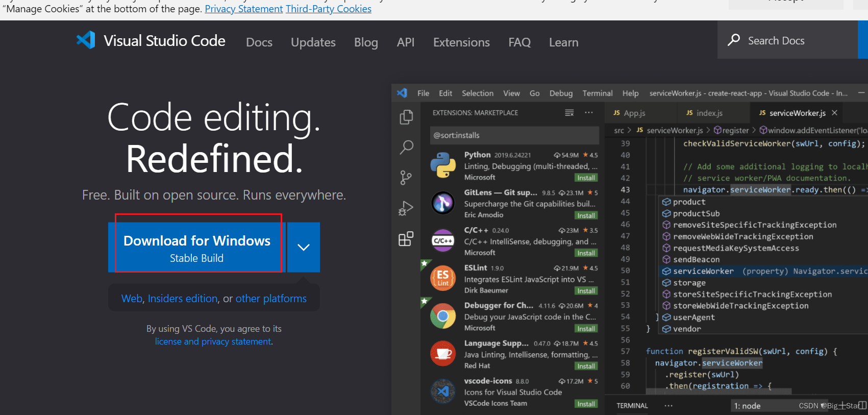Open the Blog navigation item
The width and height of the screenshot is (868, 415).
coord(366,42)
